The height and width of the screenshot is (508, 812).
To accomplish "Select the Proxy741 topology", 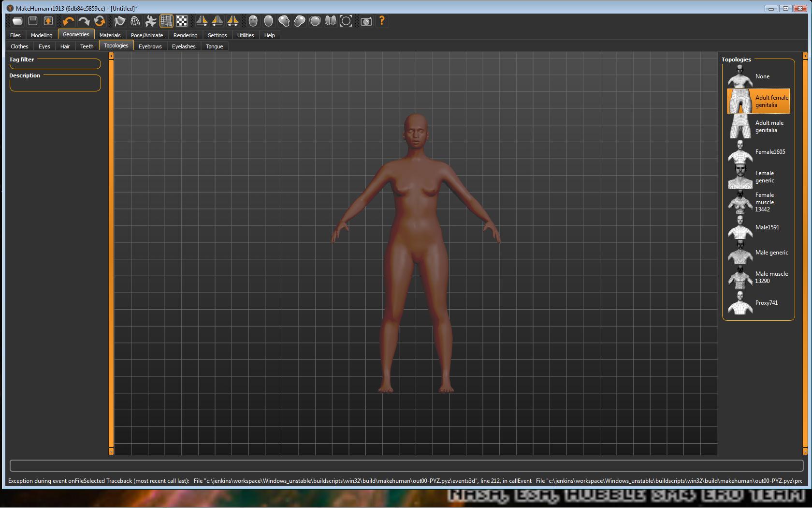I will (x=758, y=302).
